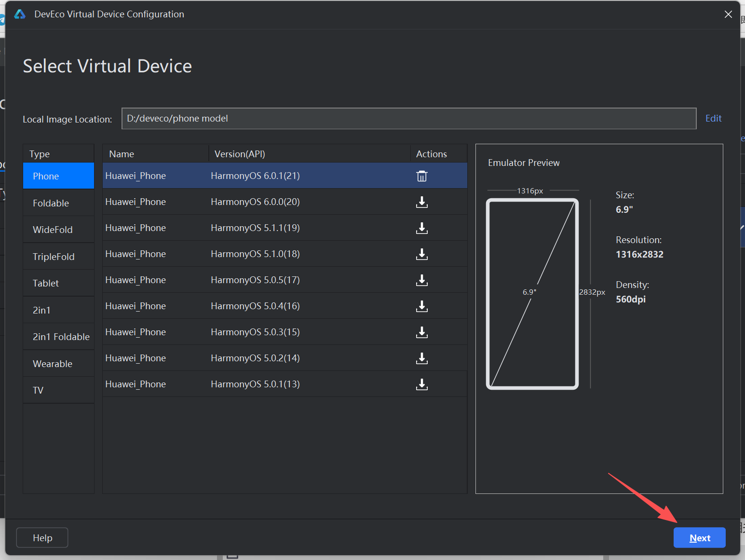745x560 pixels.
Task: Select the Tablet device type
Action: click(58, 283)
